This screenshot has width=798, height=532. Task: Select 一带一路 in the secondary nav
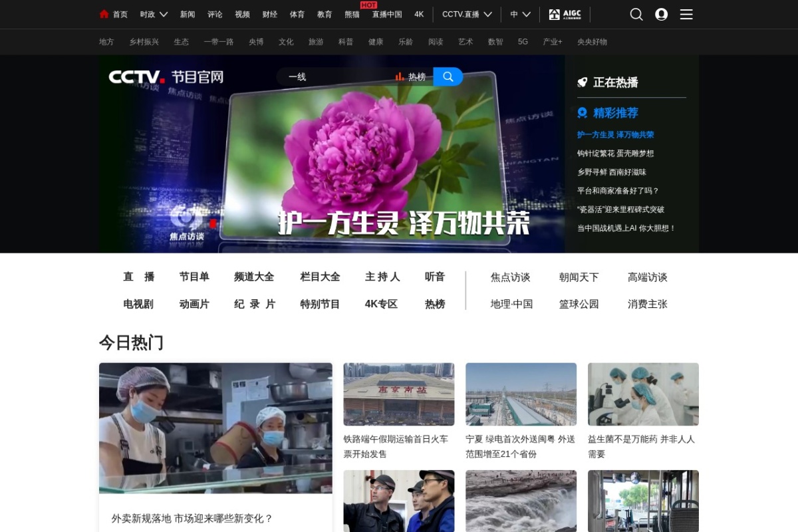pyautogui.click(x=219, y=41)
